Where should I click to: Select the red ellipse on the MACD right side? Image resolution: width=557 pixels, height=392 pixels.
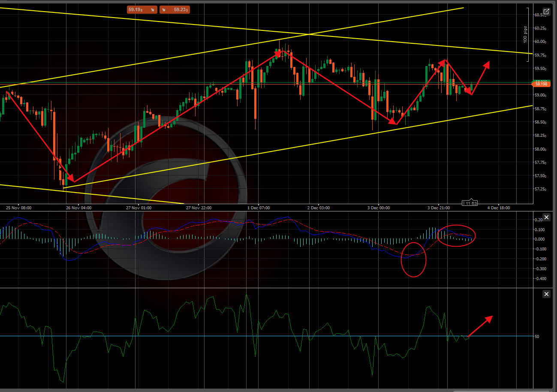[x=456, y=235]
